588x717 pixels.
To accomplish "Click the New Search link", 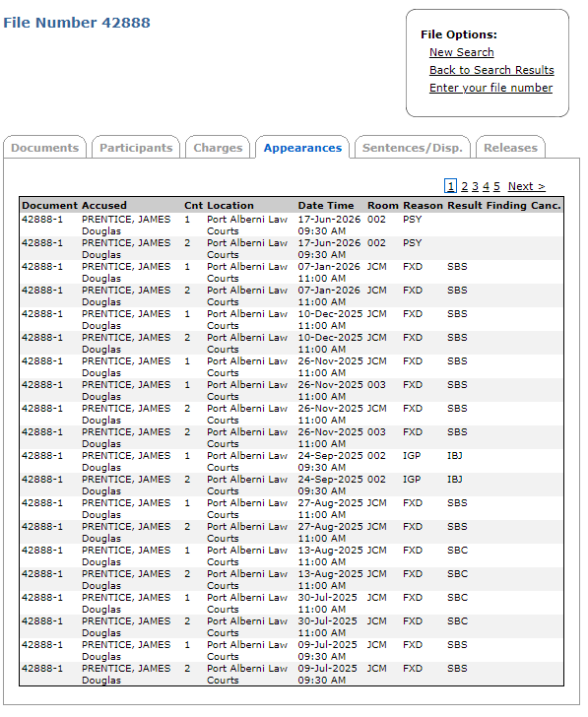I will [x=461, y=52].
